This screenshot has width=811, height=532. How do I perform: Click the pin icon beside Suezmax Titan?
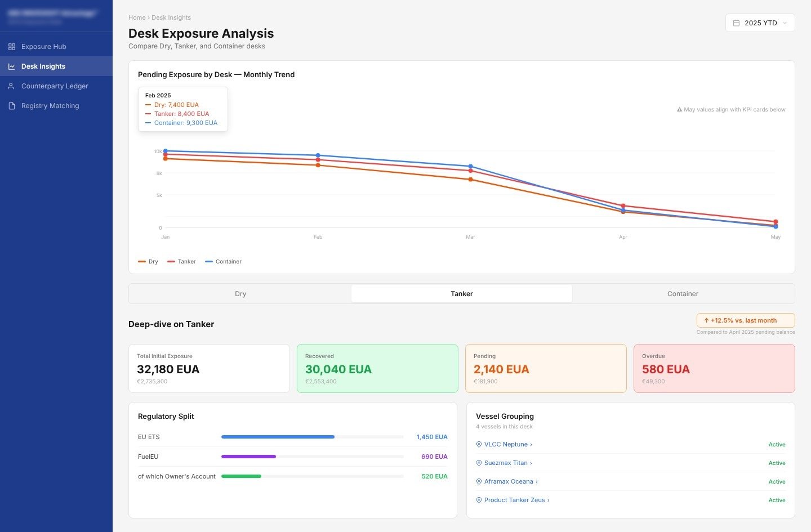(479, 463)
